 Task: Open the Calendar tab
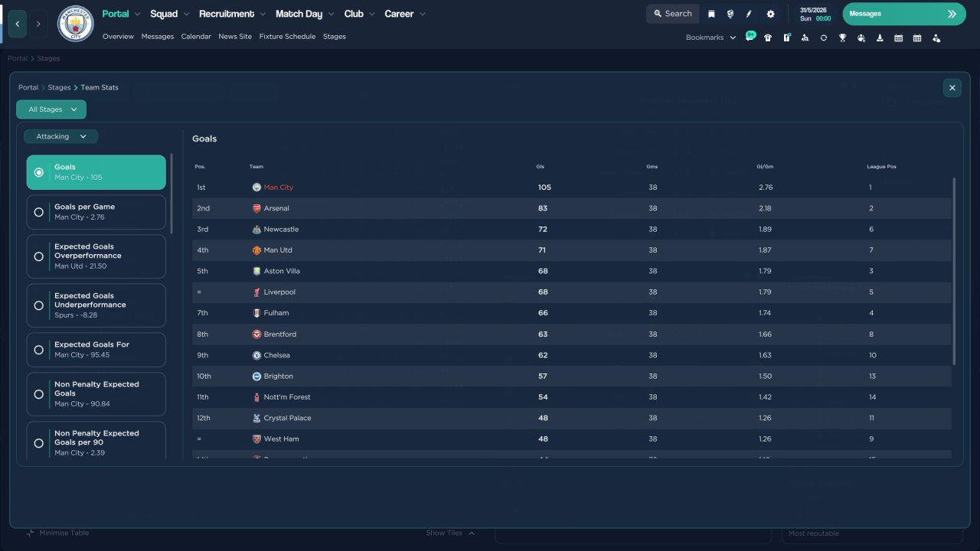click(x=196, y=37)
